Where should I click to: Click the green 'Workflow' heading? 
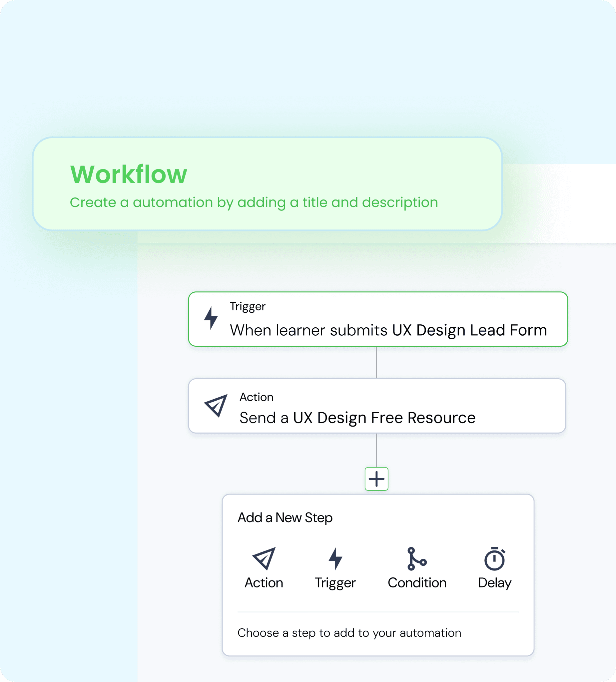(128, 174)
